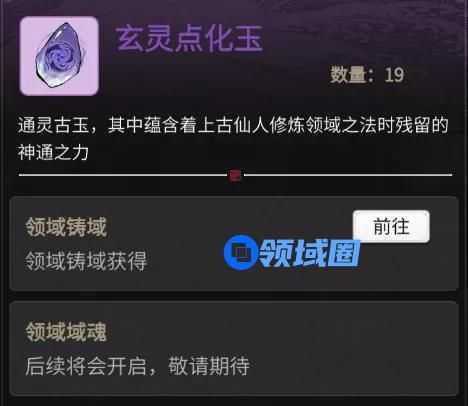Click the white divider line left of the marker
468x406 pixels.
(123, 175)
